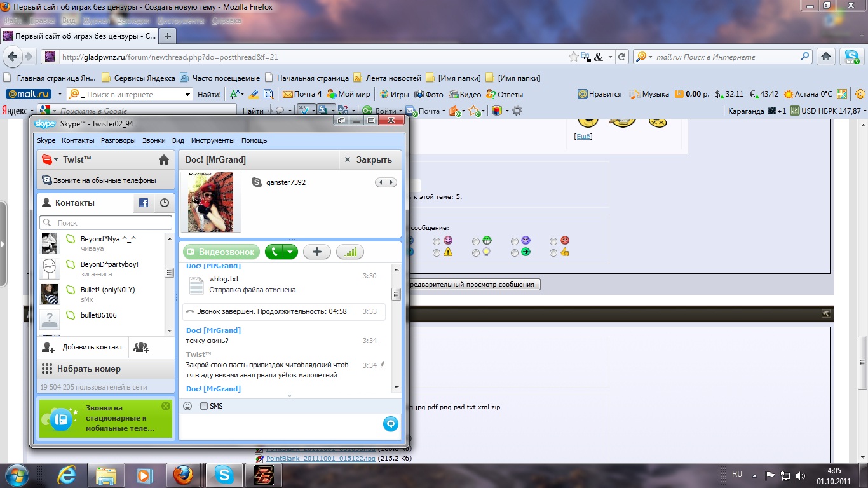Screen dimensions: 868x488
Task: Click the green call button
Action: tap(274, 252)
